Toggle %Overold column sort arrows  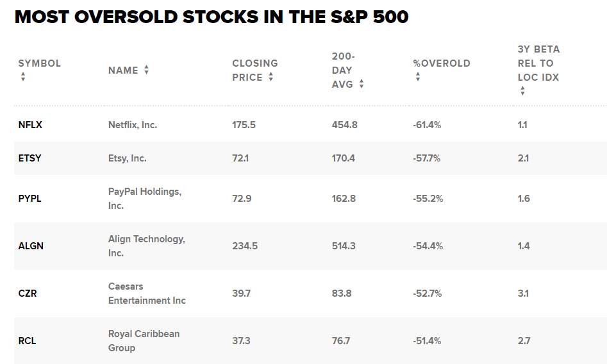[x=418, y=77]
